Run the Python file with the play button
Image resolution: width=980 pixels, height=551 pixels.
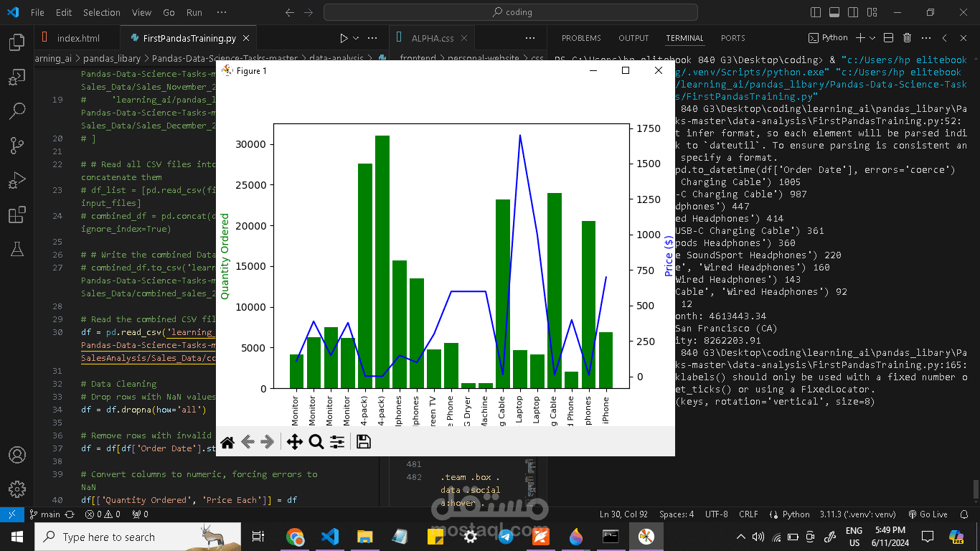(342, 37)
